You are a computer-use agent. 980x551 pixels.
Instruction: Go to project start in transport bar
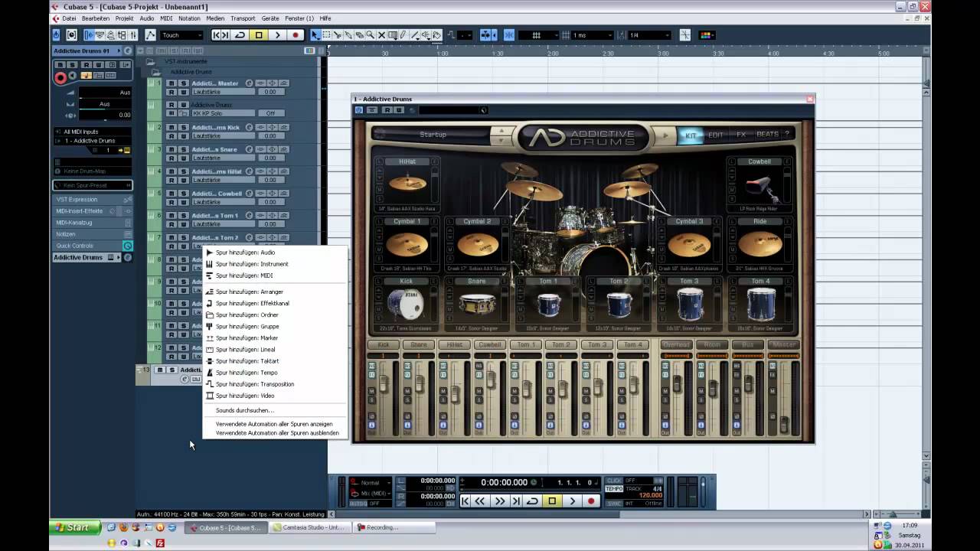tap(465, 500)
